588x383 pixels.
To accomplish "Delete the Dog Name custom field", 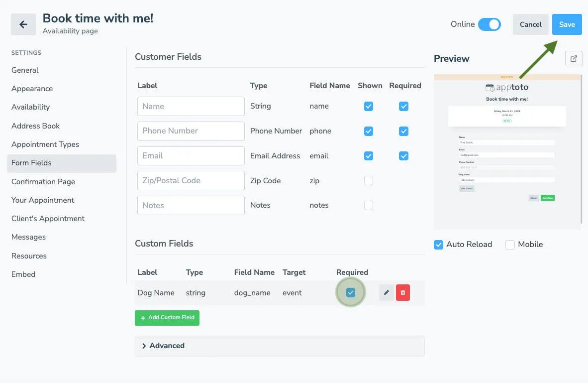I will click(x=402, y=292).
